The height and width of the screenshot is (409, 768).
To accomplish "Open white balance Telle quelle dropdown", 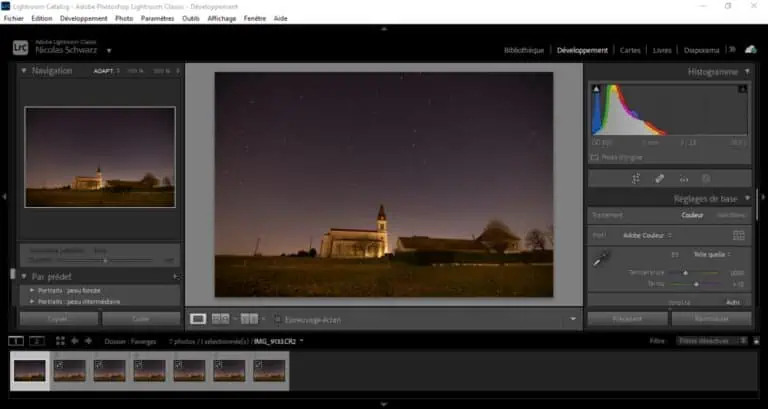I will tap(712, 254).
